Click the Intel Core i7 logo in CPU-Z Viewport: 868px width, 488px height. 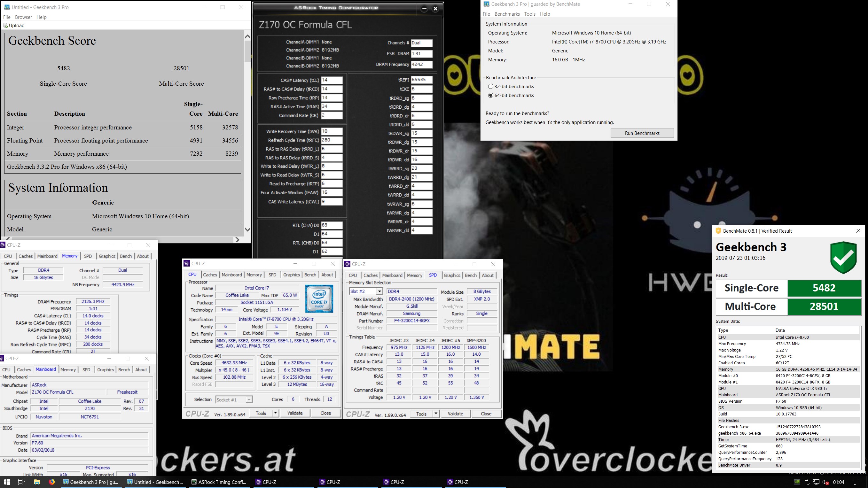(x=319, y=299)
